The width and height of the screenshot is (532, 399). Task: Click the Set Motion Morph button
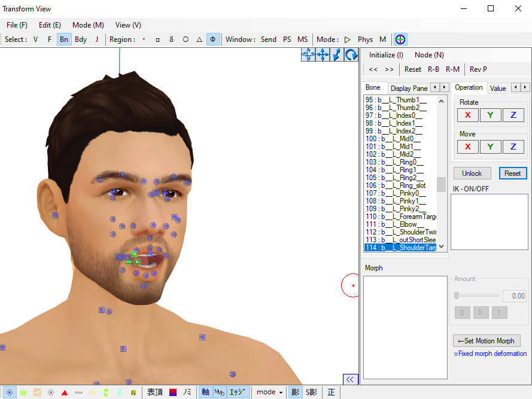pyautogui.click(x=486, y=340)
